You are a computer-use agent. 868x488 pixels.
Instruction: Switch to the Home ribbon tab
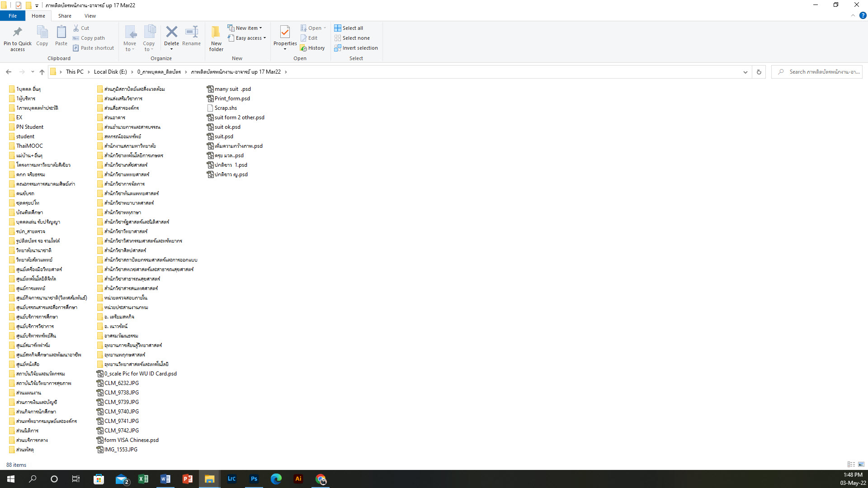coord(38,16)
